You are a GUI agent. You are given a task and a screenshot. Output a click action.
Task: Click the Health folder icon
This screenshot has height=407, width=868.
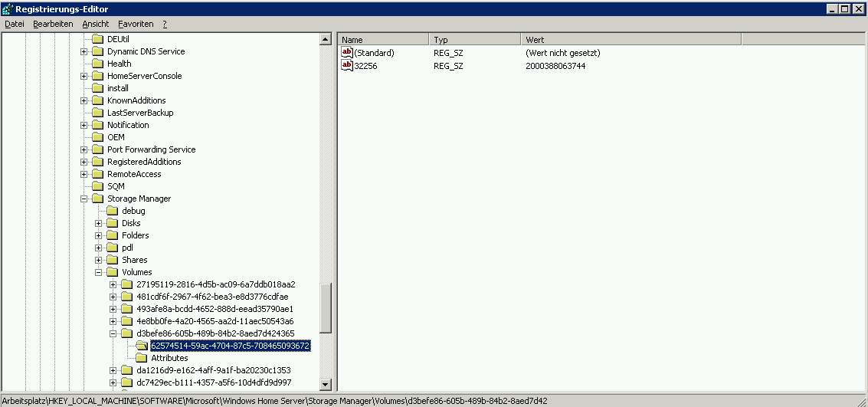click(97, 64)
